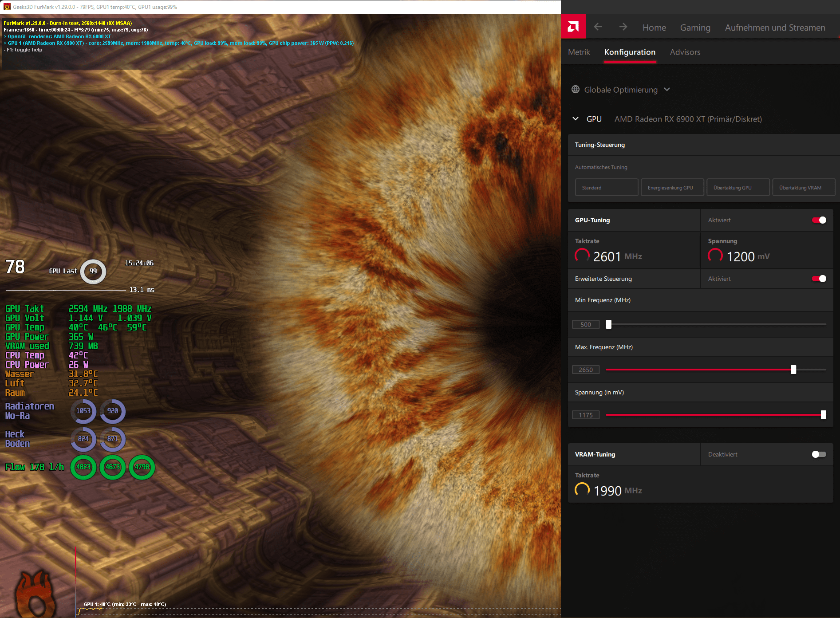Click the 15:24:06 clock overlay

[139, 263]
